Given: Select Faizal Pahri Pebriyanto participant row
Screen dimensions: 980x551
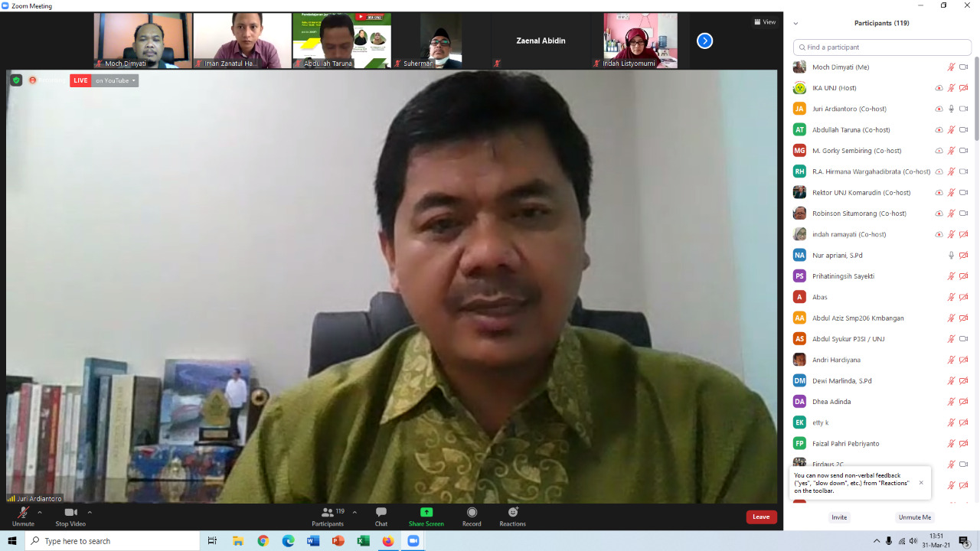Looking at the screenshot, I should pyautogui.click(x=880, y=443).
